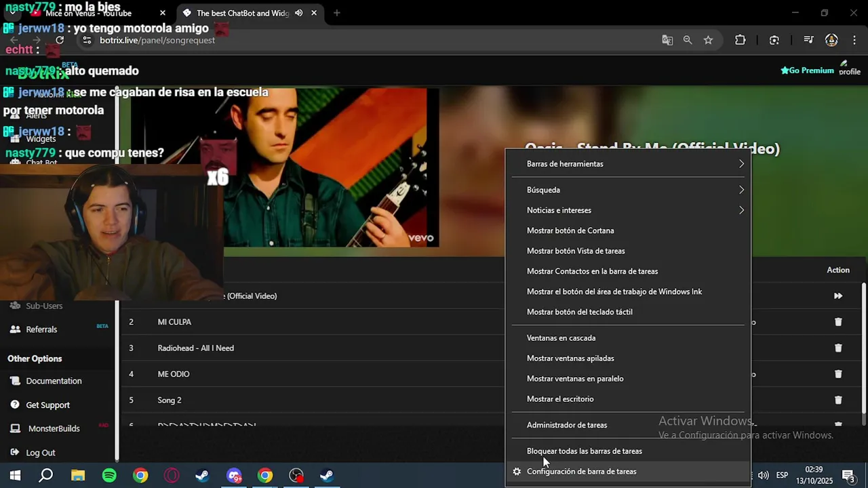
Task: Open Opera GX from the taskbar
Action: tap(172, 476)
